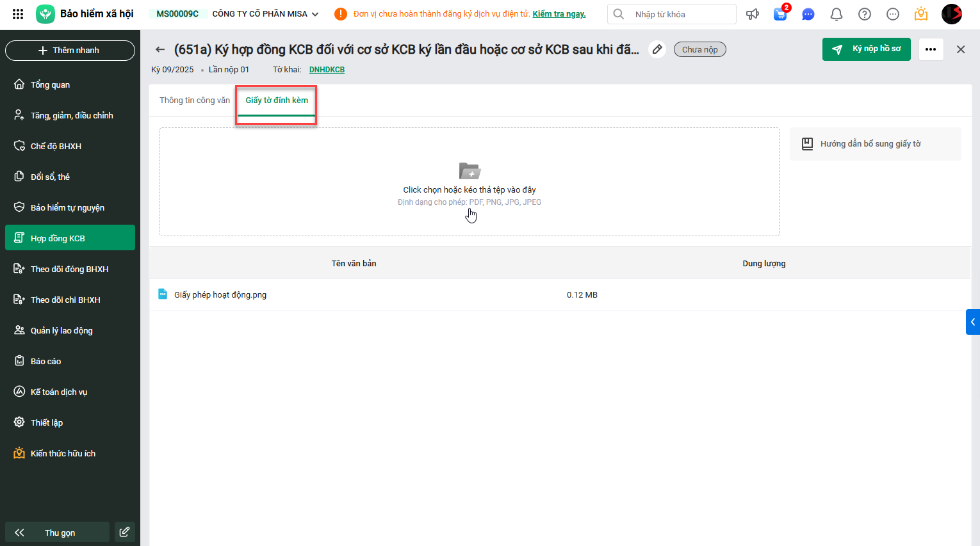Expand the blue side panel arrow

click(973, 322)
